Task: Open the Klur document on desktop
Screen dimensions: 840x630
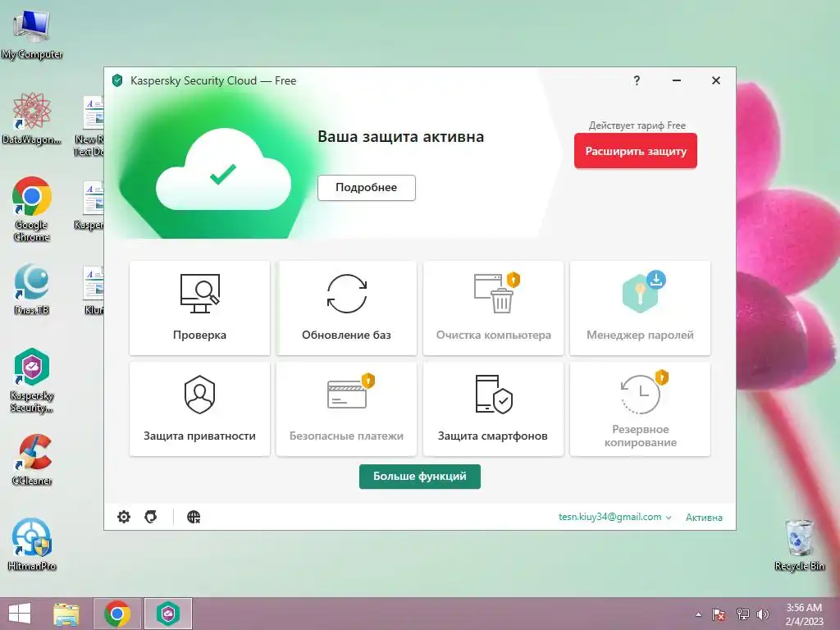Action: click(94, 290)
